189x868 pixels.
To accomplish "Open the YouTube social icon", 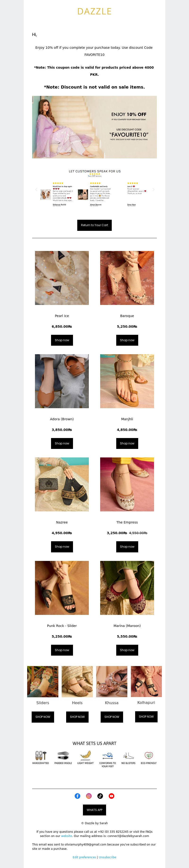I will tap(112, 796).
